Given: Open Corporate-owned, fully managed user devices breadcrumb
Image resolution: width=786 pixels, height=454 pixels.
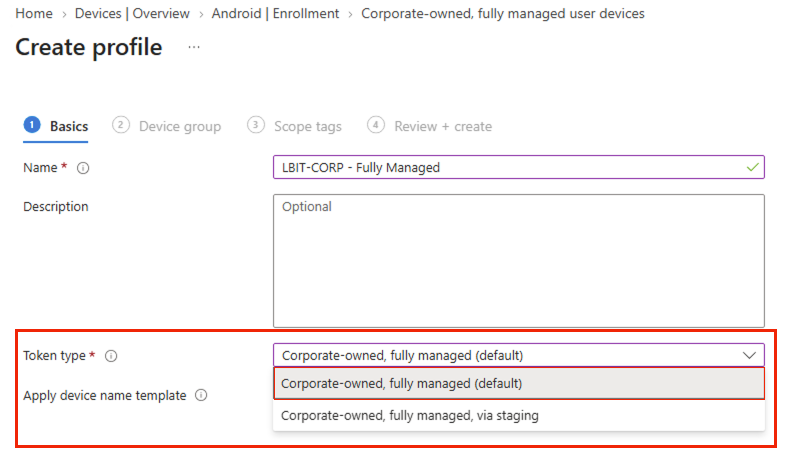Looking at the screenshot, I should pyautogui.click(x=503, y=14).
